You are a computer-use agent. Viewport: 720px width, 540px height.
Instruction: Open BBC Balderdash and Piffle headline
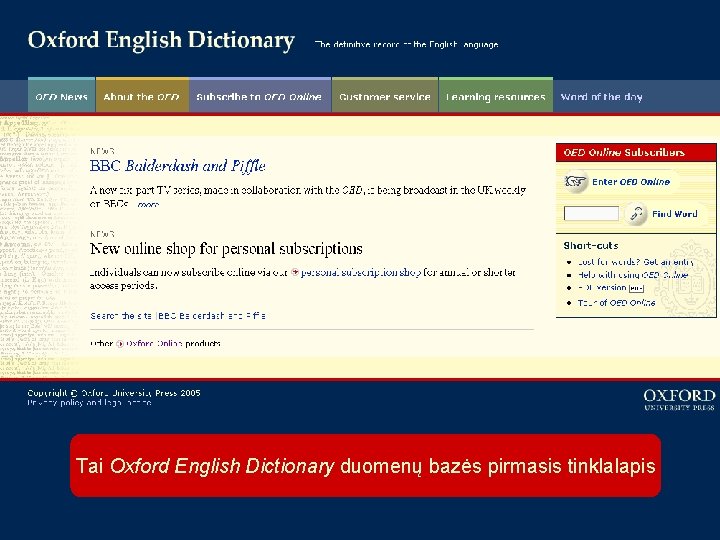178,166
